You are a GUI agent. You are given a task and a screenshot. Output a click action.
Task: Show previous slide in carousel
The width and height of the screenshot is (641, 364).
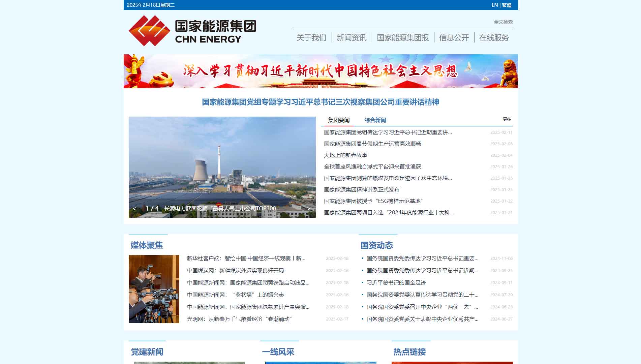tap(134, 209)
